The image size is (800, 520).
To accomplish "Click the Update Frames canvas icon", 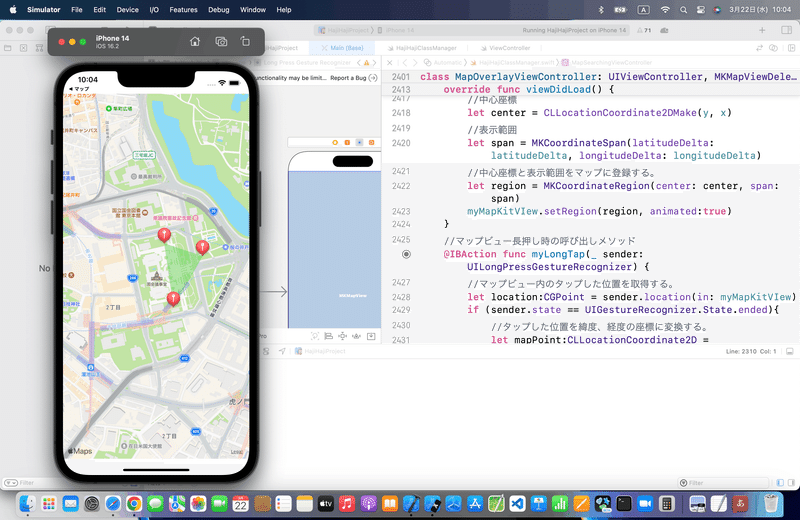I will tap(315, 336).
